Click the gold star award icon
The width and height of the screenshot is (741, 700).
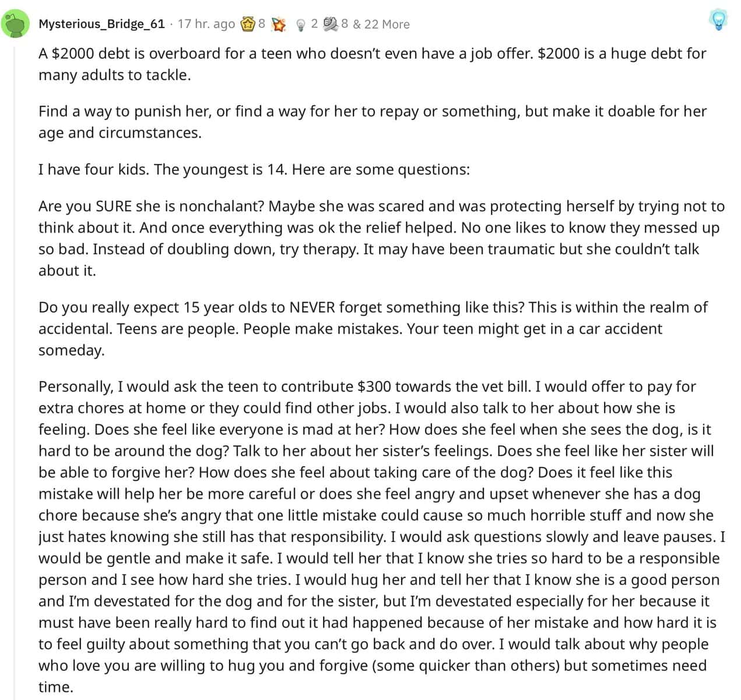(247, 24)
